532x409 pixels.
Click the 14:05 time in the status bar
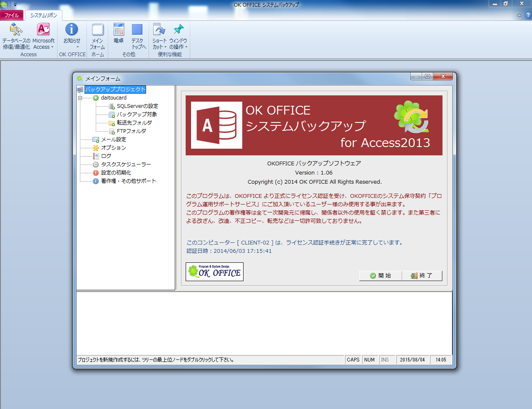[441, 360]
